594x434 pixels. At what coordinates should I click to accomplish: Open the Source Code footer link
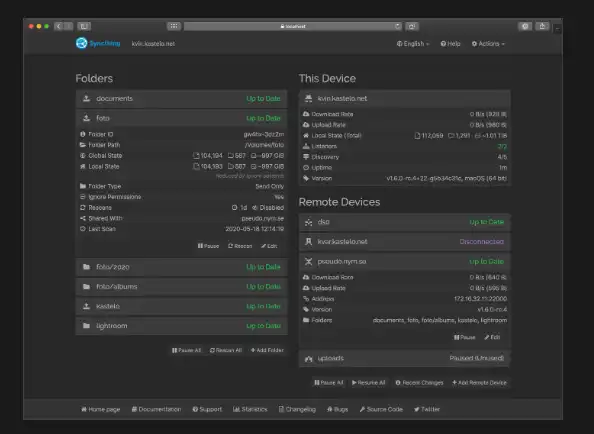381,409
